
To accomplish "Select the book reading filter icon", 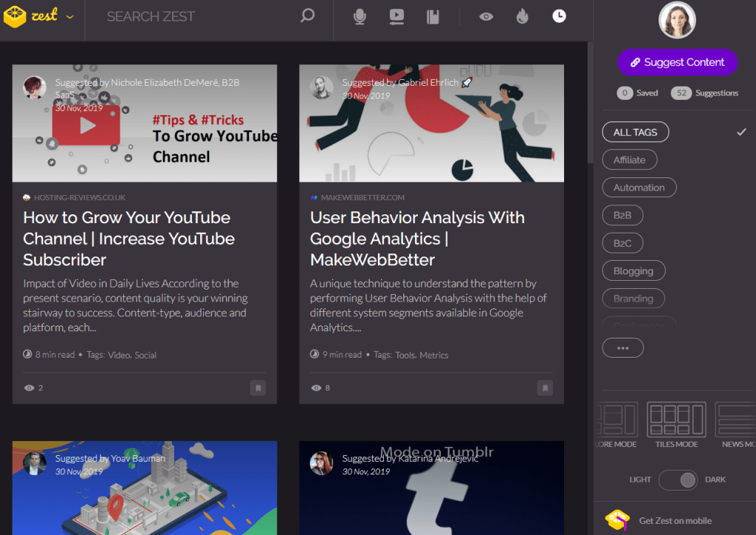I will [x=433, y=16].
